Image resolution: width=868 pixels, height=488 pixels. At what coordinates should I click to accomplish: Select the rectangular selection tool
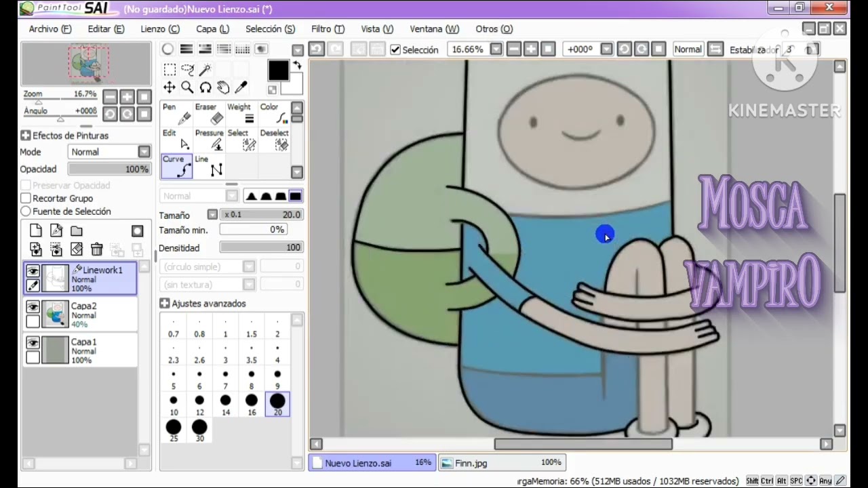[x=170, y=70]
